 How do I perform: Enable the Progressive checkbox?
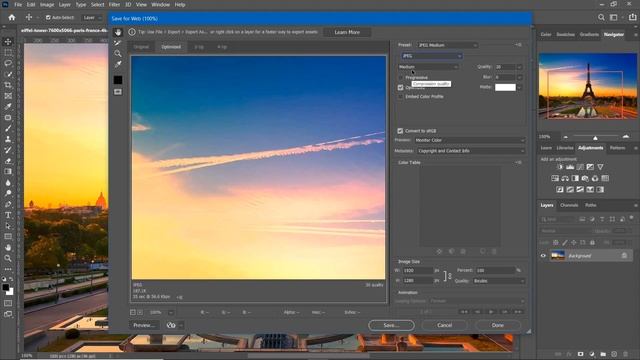tap(400, 78)
